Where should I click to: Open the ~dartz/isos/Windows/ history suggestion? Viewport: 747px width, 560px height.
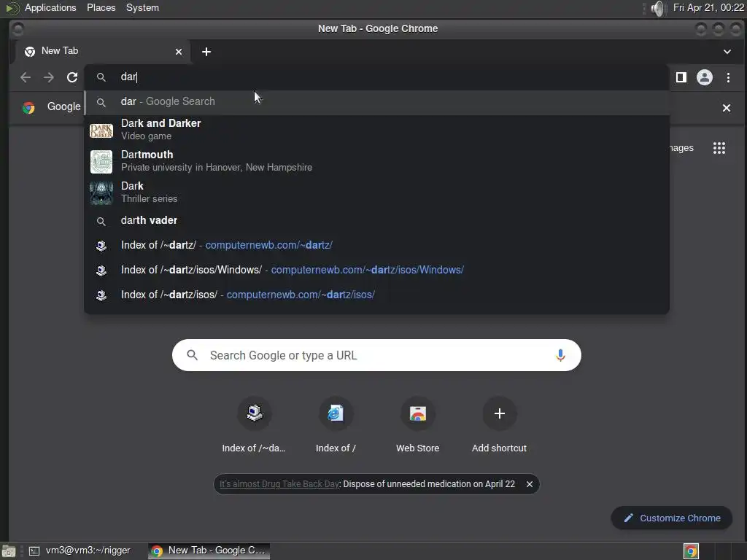pyautogui.click(x=376, y=270)
